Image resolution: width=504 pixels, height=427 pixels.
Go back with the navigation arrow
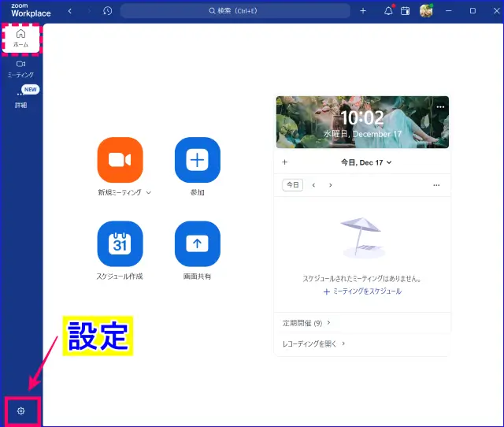(x=70, y=11)
